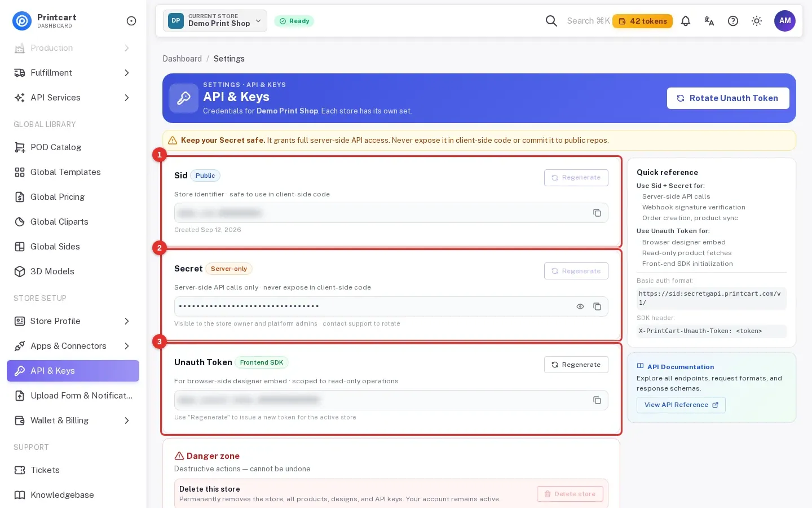
Task: Open the notifications bell
Action: click(x=686, y=21)
